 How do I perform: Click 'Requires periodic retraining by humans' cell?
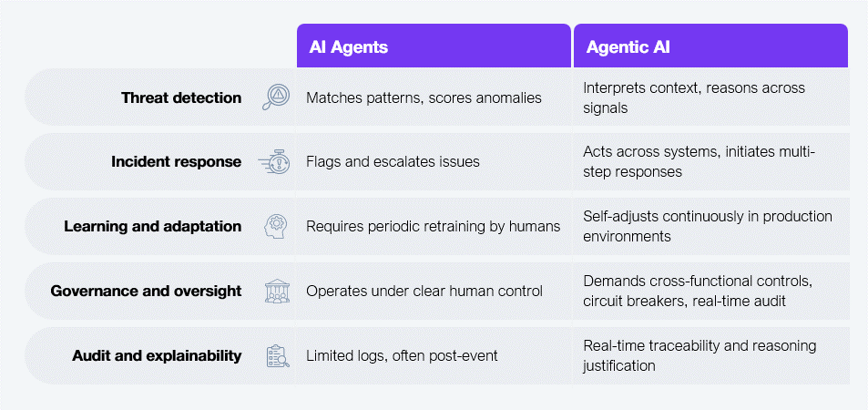point(434,227)
